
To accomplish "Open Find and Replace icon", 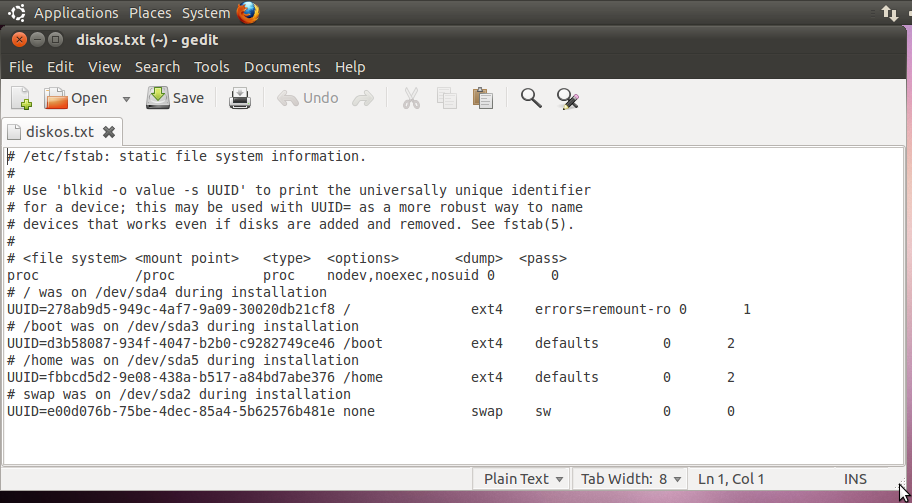I will [567, 98].
